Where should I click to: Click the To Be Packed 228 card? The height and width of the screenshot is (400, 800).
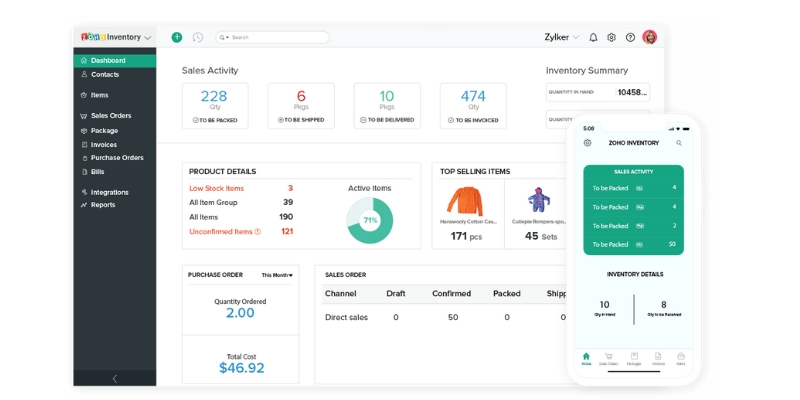coord(214,105)
